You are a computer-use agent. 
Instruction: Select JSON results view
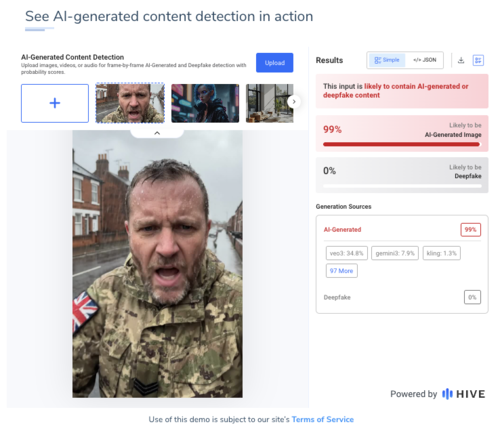(x=425, y=60)
